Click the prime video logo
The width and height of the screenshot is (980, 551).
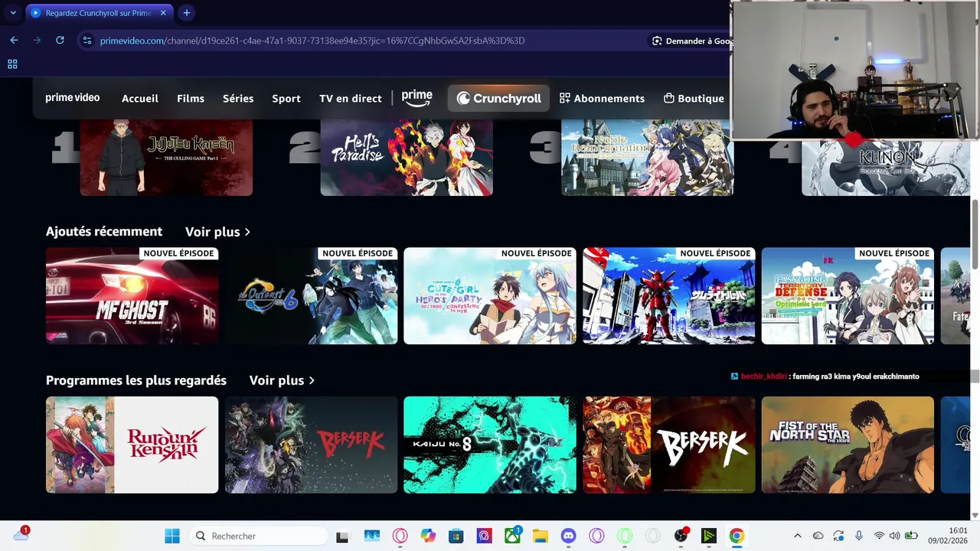pyautogui.click(x=73, y=98)
